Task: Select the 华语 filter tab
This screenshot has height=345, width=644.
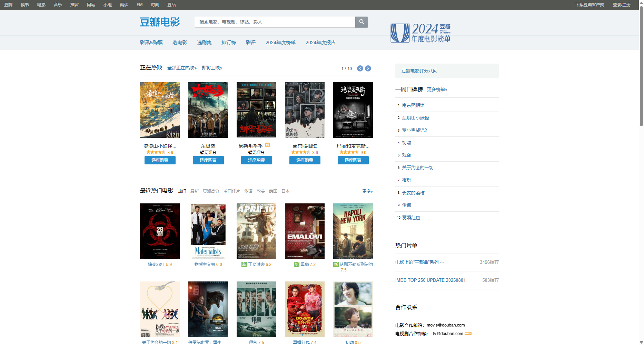Action: (248, 191)
